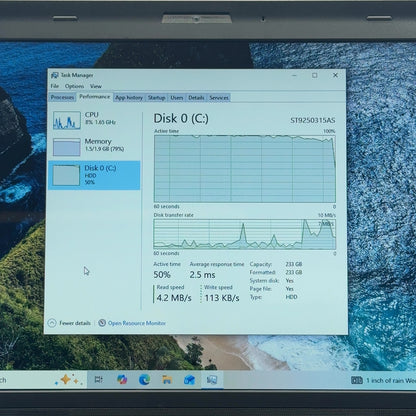Image resolution: width=416 pixels, height=416 pixels.
Task: Open the Services tab
Action: tap(219, 98)
